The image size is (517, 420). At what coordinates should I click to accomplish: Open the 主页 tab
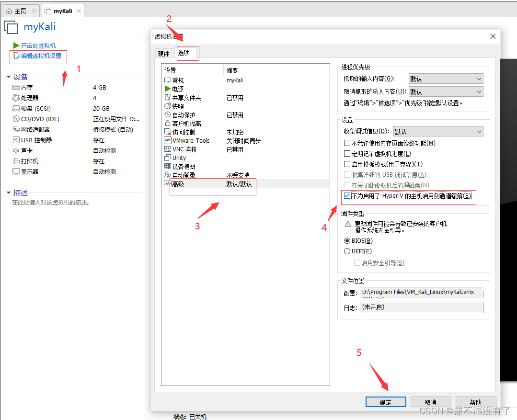[x=21, y=11]
